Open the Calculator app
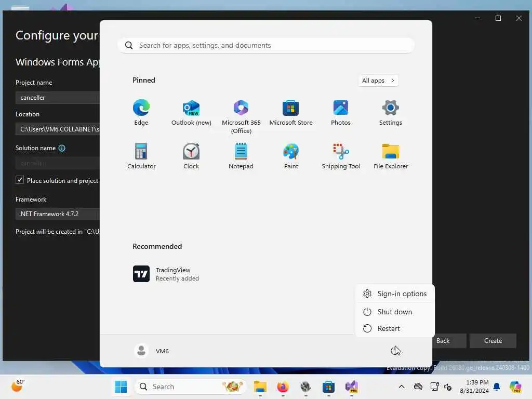Screen dimensions: 532x399 [141, 156]
